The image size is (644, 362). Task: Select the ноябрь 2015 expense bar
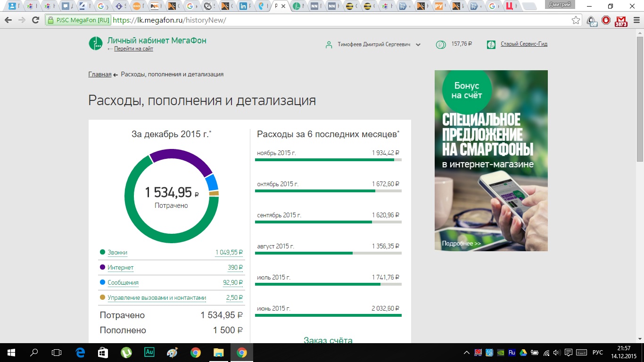click(328, 160)
